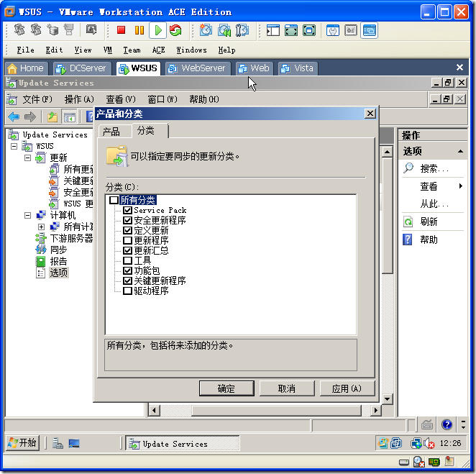
Task: Uncheck the 安全更新程序 checkbox
Action: tap(127, 220)
